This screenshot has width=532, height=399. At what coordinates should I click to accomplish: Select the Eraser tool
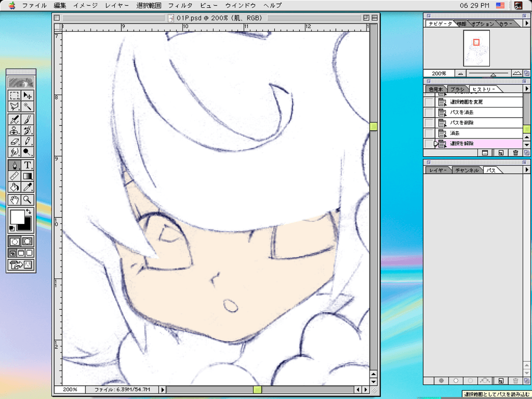(14, 141)
